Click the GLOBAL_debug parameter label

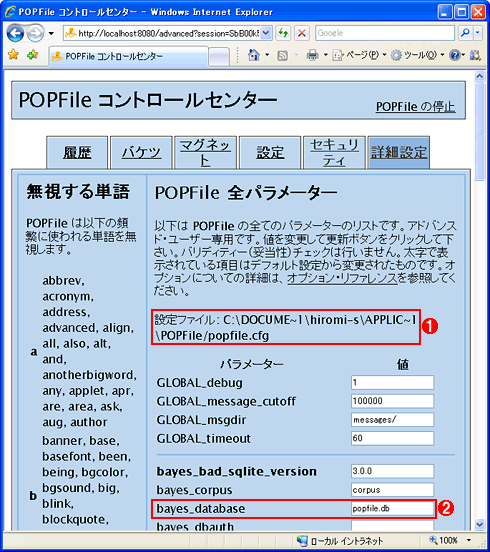[200, 383]
